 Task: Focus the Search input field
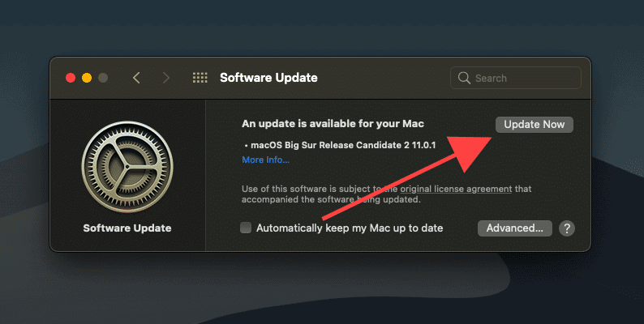[x=523, y=79]
